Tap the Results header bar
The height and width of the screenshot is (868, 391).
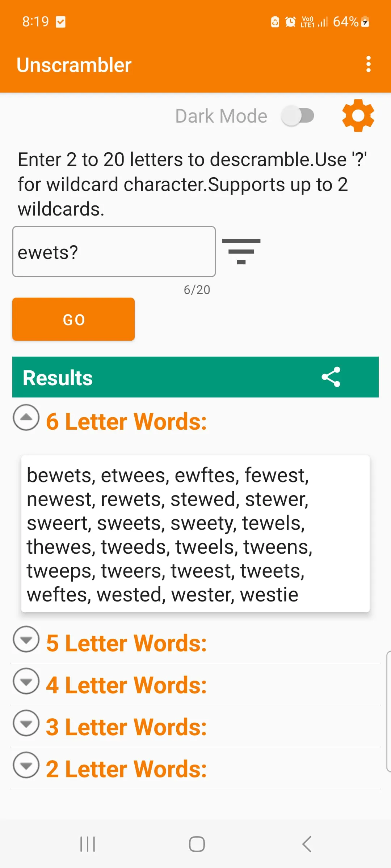click(x=163, y=377)
